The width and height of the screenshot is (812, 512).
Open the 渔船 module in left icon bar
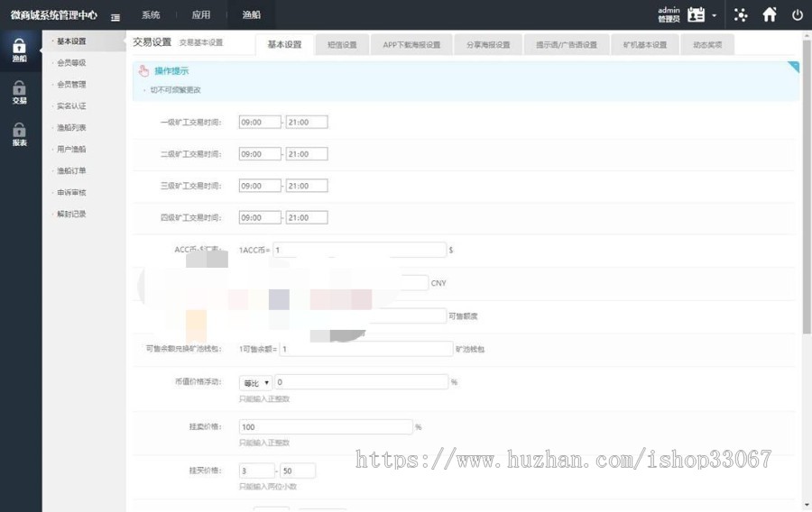click(x=20, y=50)
